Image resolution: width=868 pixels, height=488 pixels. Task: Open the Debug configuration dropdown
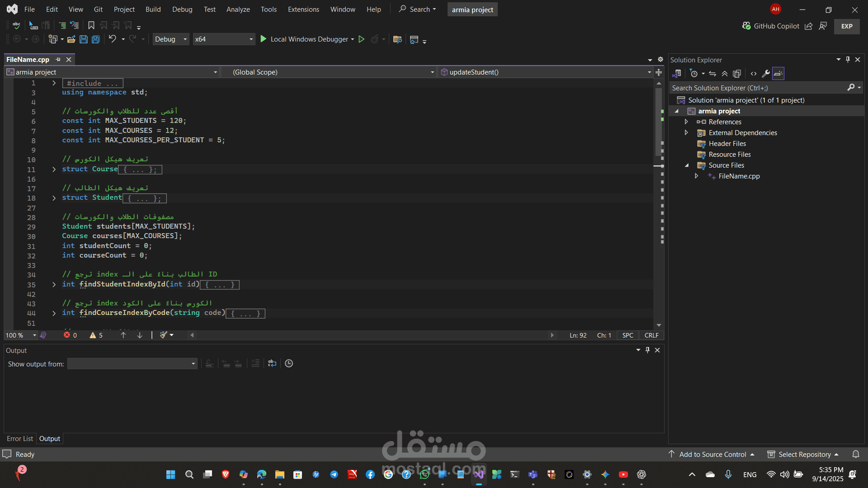coord(171,39)
